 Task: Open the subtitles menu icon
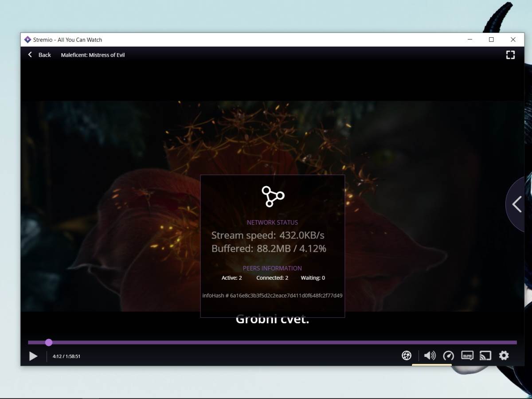[x=467, y=356]
